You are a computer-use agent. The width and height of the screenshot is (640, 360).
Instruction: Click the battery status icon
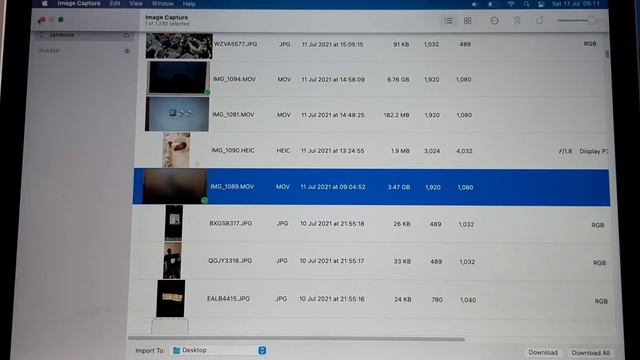tap(493, 4)
